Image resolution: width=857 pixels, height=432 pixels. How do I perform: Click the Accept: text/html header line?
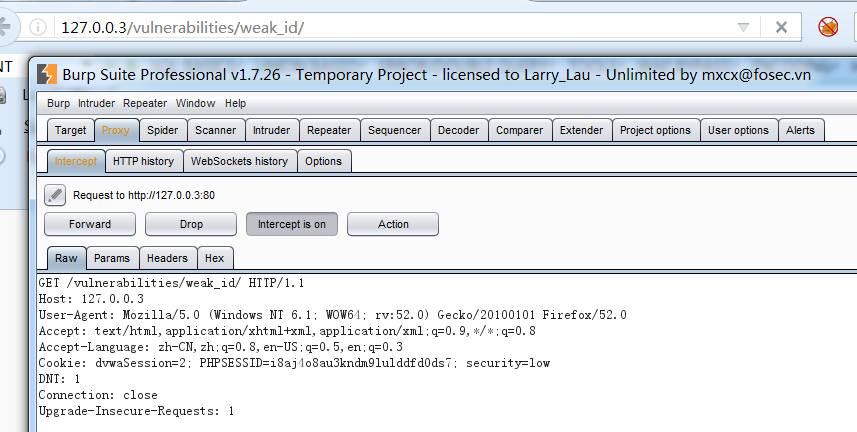tap(287, 331)
